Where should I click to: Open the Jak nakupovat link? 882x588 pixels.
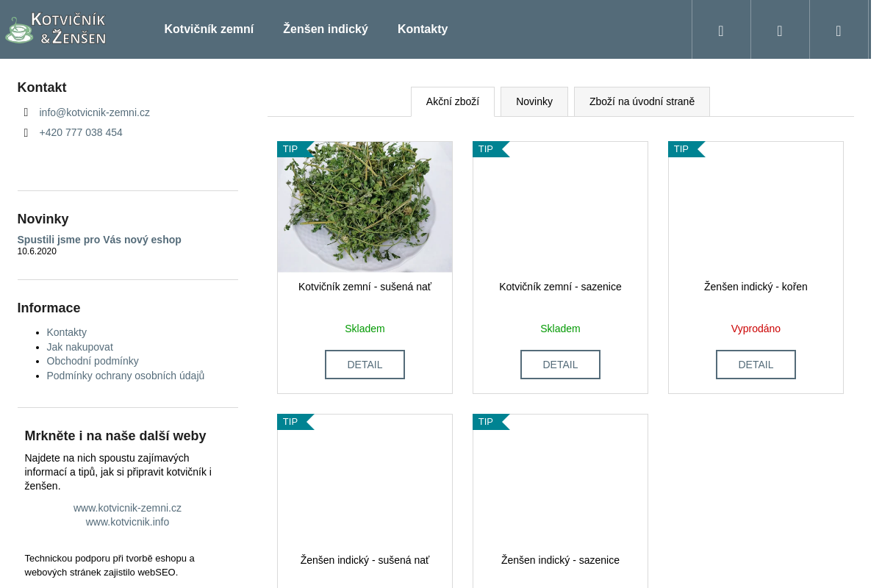79,347
